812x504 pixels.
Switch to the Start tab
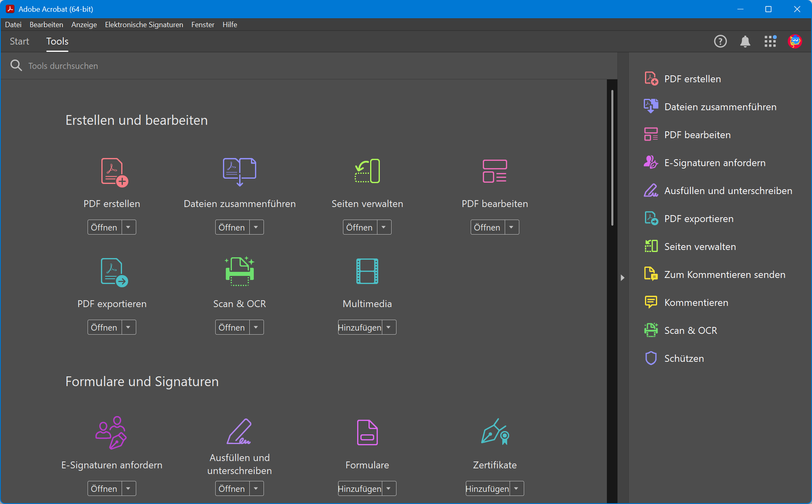[x=19, y=41]
